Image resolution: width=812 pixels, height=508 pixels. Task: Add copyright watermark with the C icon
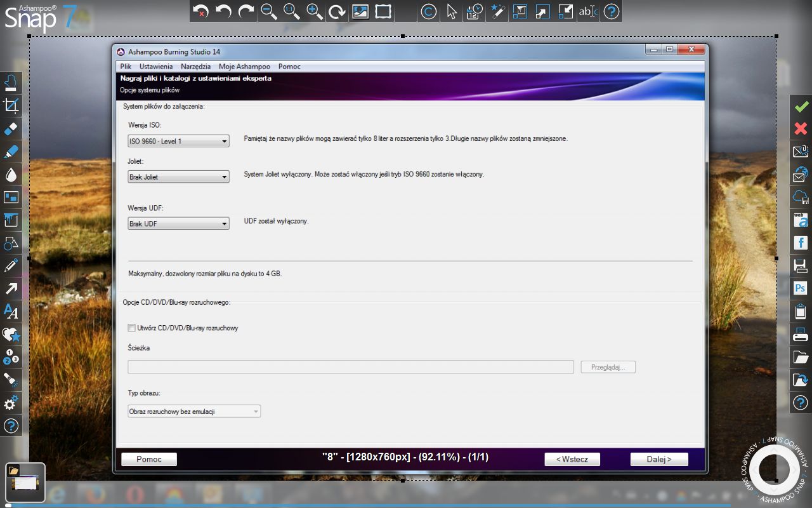pos(429,11)
